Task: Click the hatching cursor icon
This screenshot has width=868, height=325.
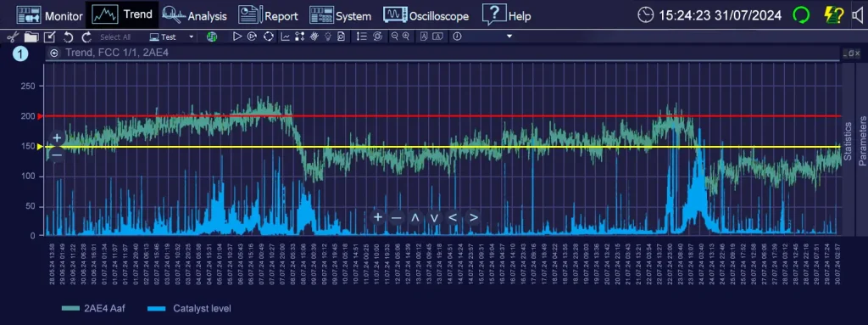Action: click(314, 36)
